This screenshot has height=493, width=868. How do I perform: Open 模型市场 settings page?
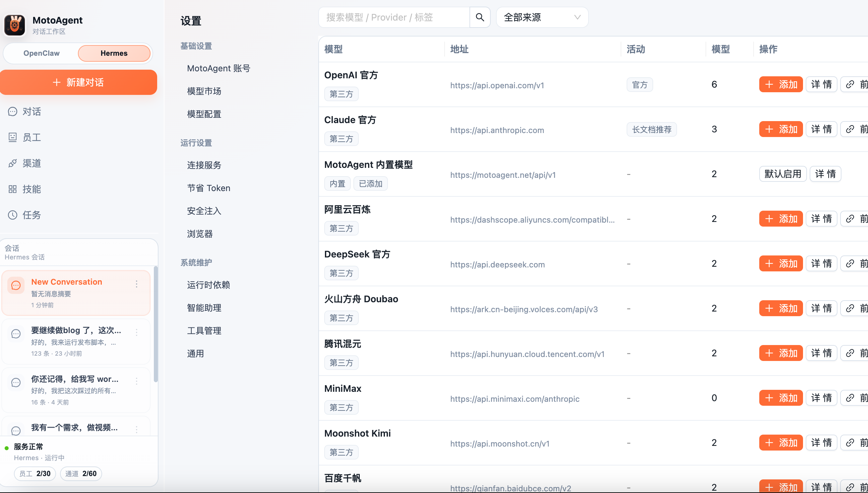point(204,91)
